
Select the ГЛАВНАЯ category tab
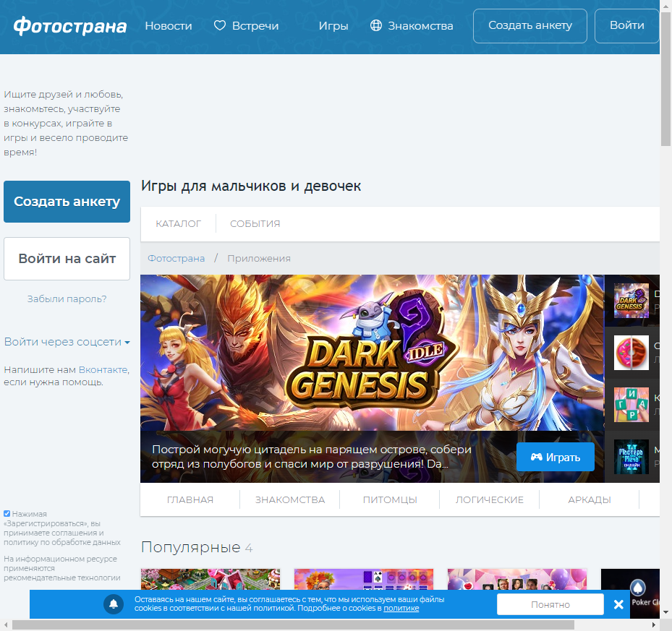[x=190, y=499]
